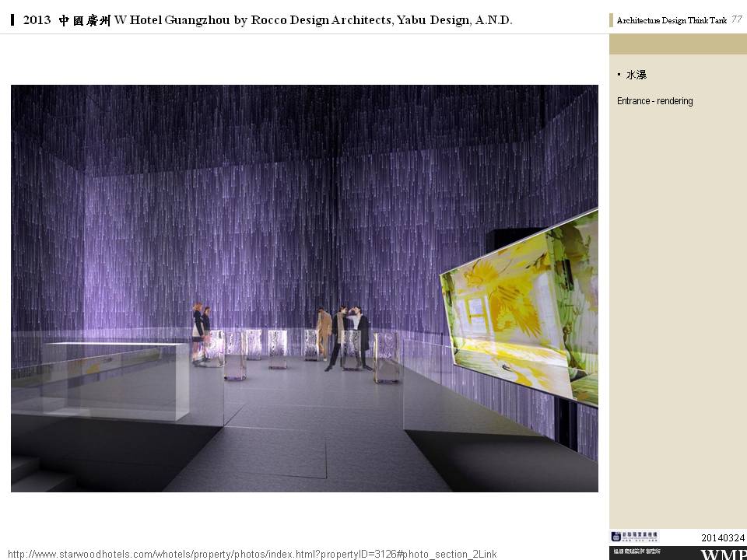Click the entrance rendering main image
Screen dimensions: 747x560
(x=304, y=288)
